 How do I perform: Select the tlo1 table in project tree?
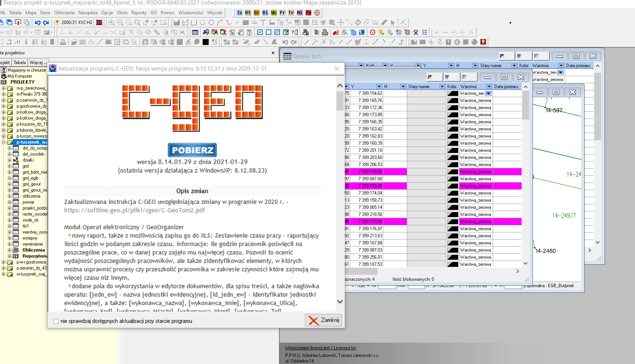(x=26, y=226)
